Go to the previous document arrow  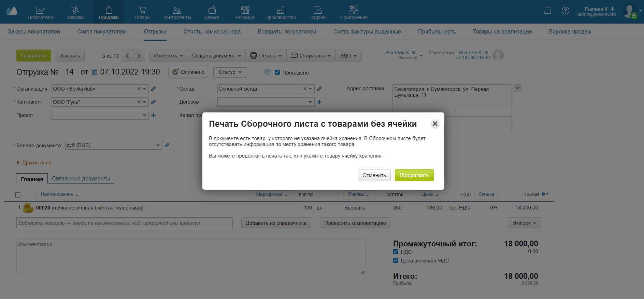click(127, 56)
